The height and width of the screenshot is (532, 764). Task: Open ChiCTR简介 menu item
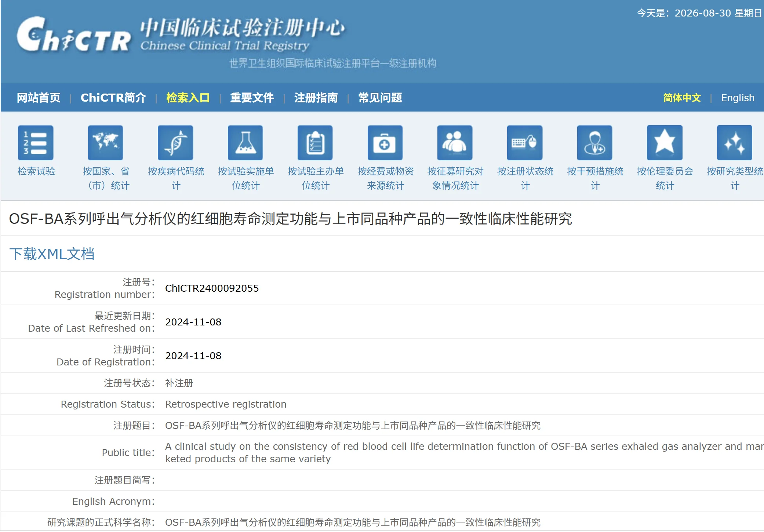coord(113,98)
